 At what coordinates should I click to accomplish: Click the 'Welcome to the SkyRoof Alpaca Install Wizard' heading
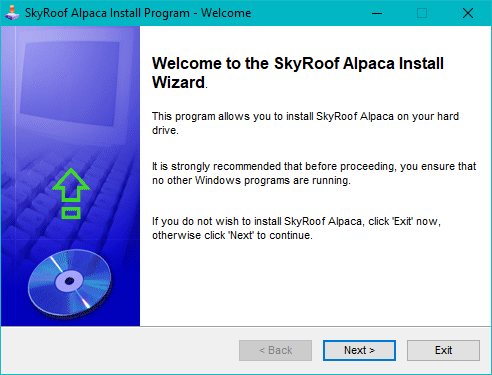[298, 73]
